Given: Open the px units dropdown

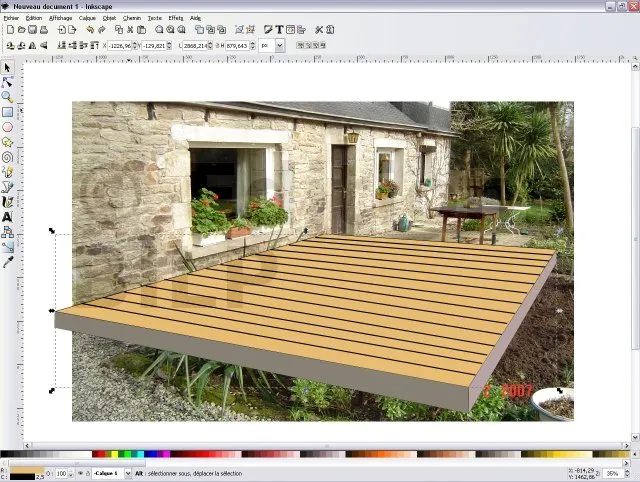Looking at the screenshot, I should (x=272, y=45).
